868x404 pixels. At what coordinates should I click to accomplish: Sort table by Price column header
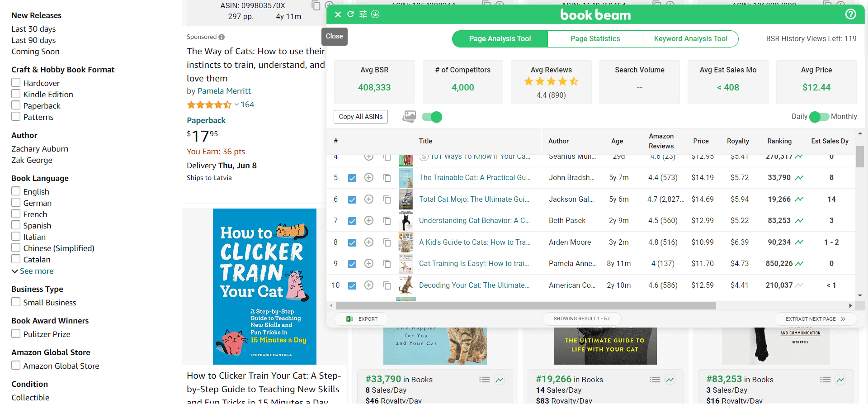(701, 141)
